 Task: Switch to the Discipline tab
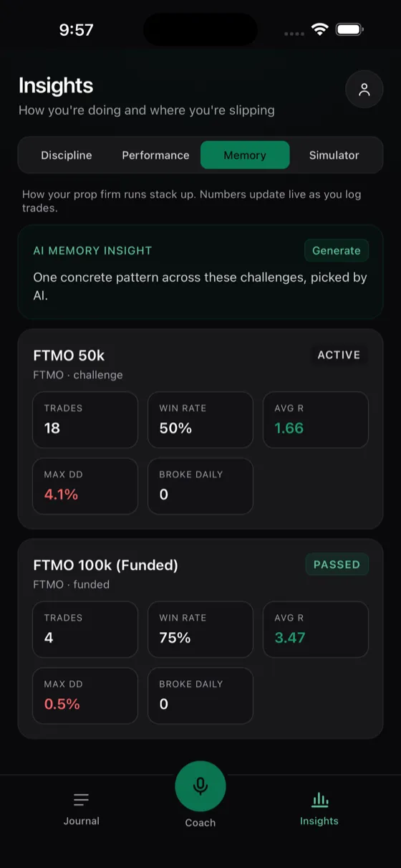click(x=67, y=155)
